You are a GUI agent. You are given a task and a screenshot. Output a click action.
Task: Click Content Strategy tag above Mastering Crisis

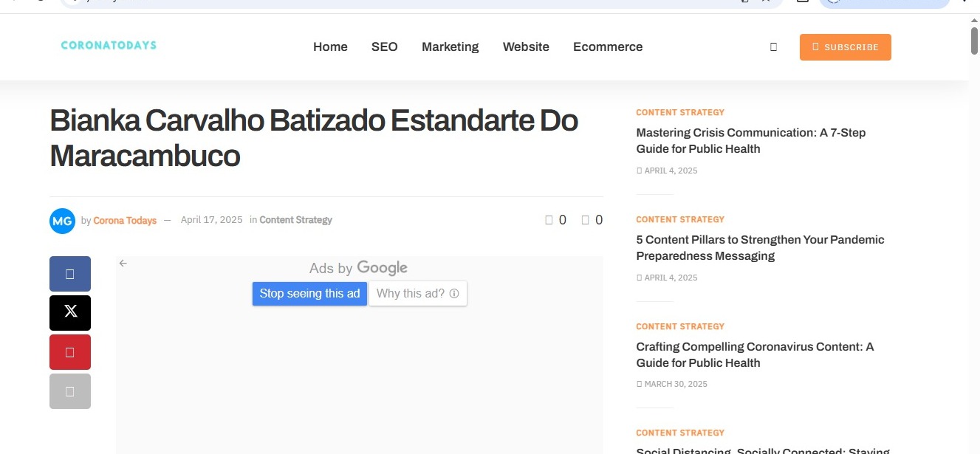click(x=680, y=113)
